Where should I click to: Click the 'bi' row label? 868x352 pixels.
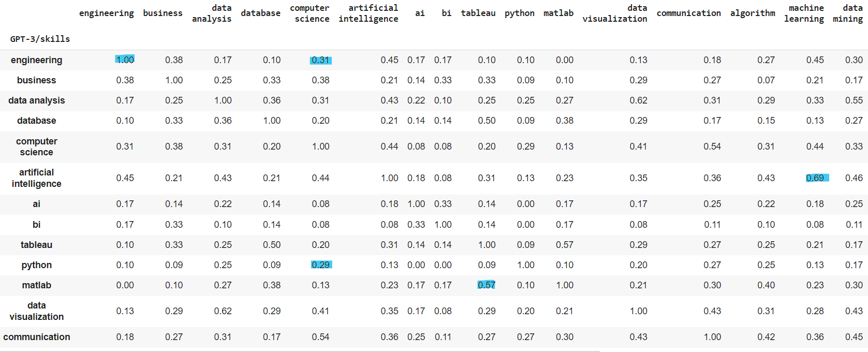click(36, 225)
